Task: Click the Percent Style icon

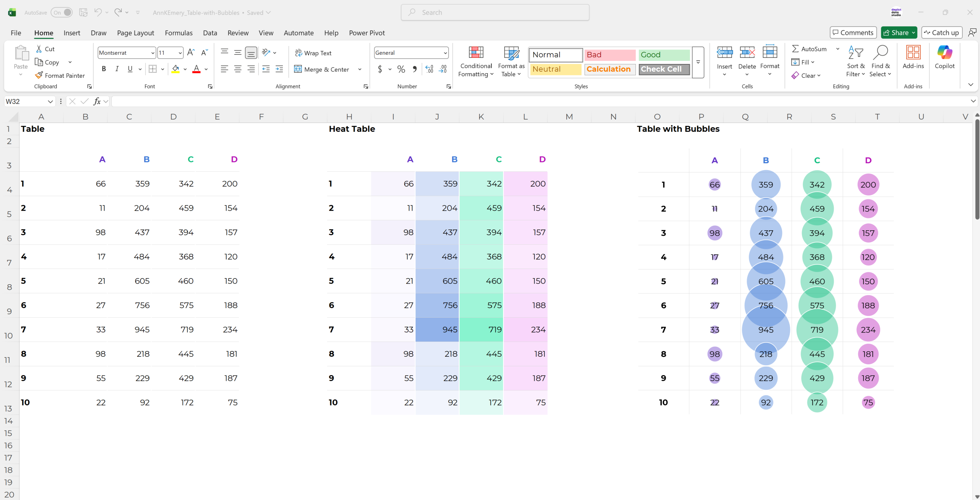Action: 400,69
